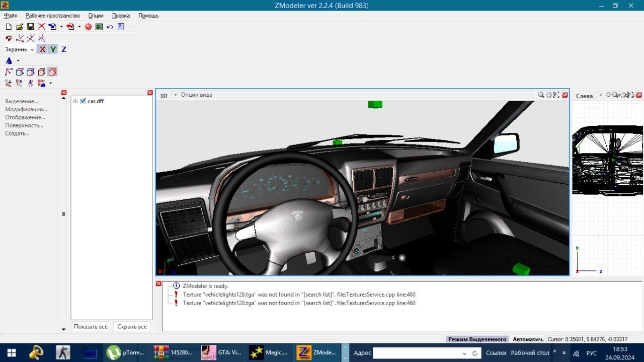
Task: Maximize 3D viewport with red arrow icon
Action: tap(565, 95)
